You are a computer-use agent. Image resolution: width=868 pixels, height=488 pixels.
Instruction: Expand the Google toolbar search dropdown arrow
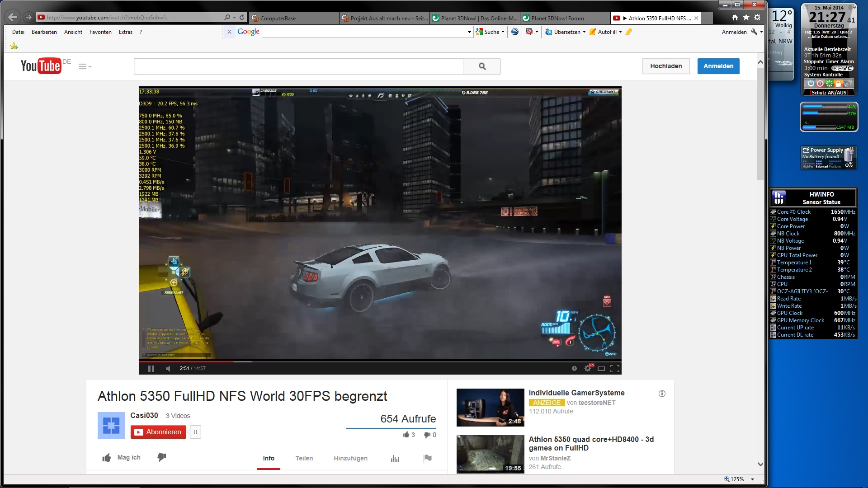coord(469,32)
